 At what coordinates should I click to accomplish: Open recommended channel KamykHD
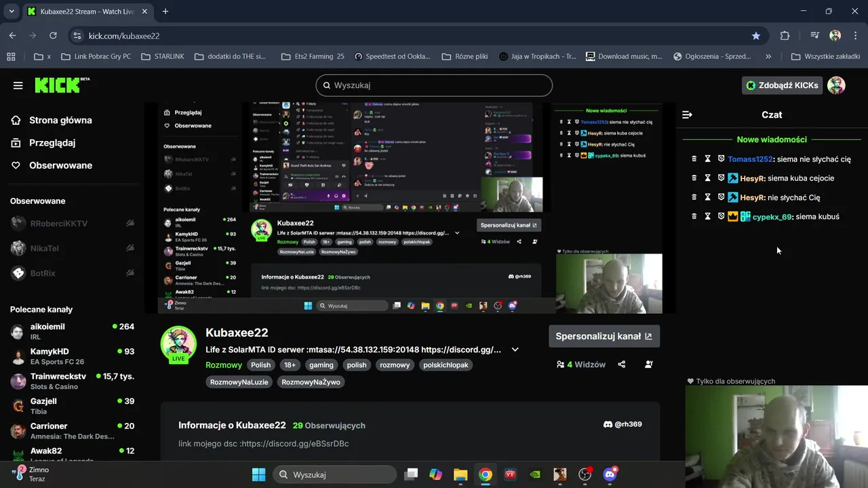click(72, 357)
